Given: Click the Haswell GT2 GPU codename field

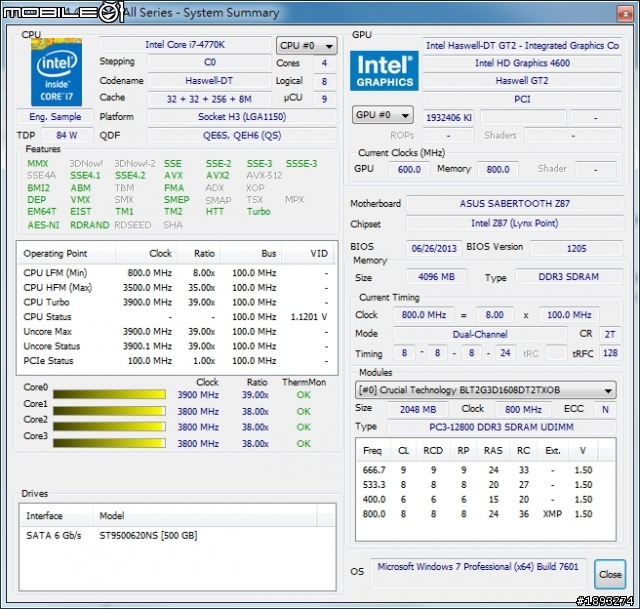Looking at the screenshot, I should point(522,81).
